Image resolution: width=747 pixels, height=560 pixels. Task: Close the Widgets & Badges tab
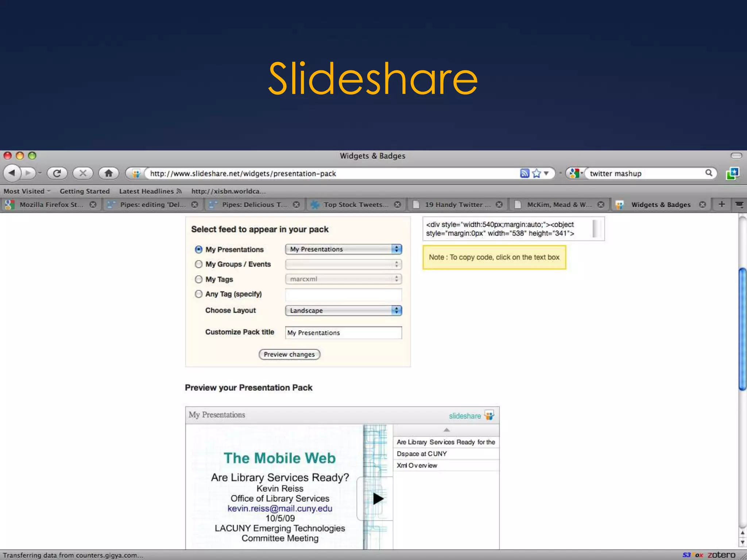[703, 205]
